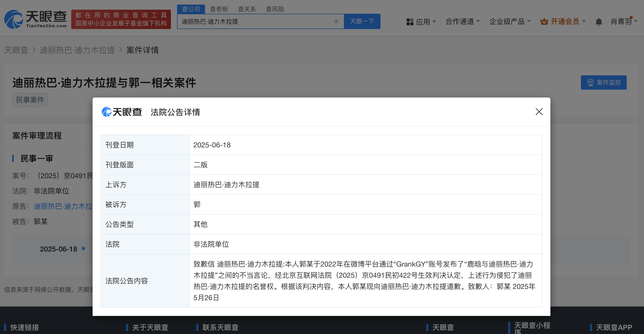Click appellant 迪丽热巴·迪力木拉提 in dialog table
Screen dimensions: 644x334
[x=226, y=185]
